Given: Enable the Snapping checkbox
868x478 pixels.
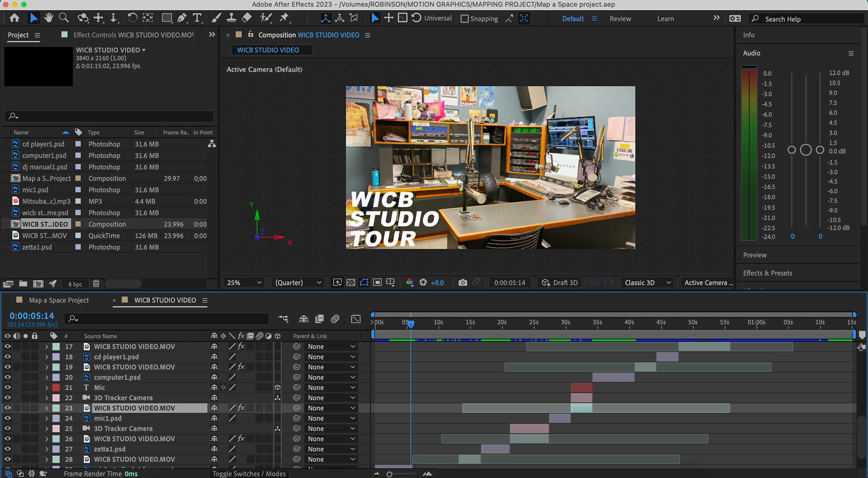Looking at the screenshot, I should (464, 19).
